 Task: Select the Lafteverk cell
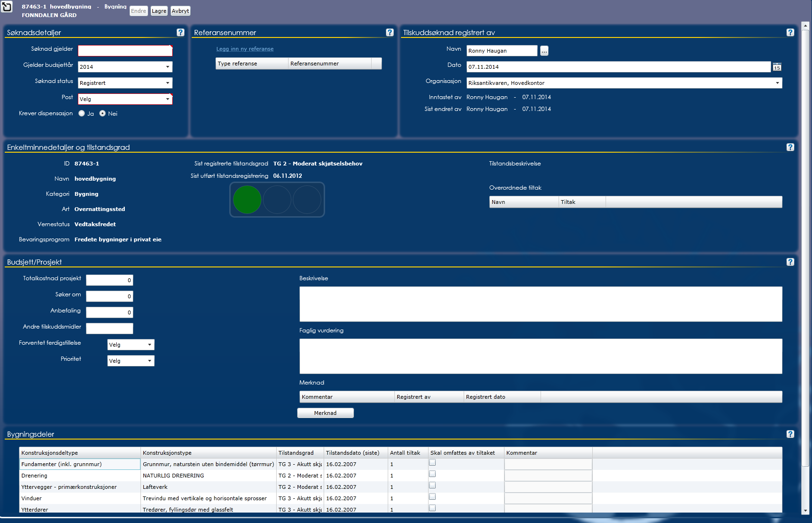[x=208, y=487]
